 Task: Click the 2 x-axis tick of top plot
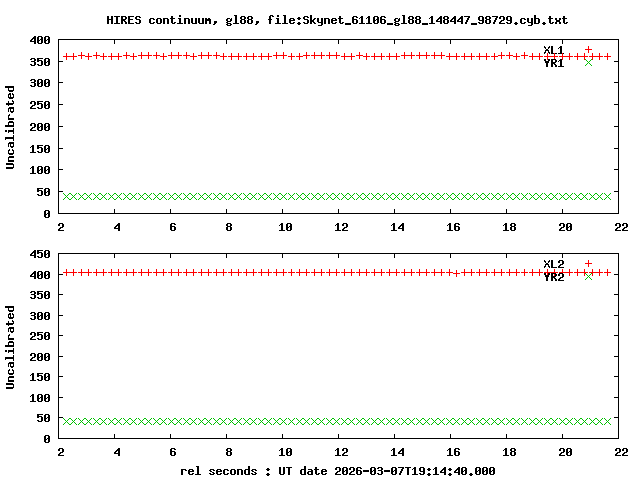[62, 227]
